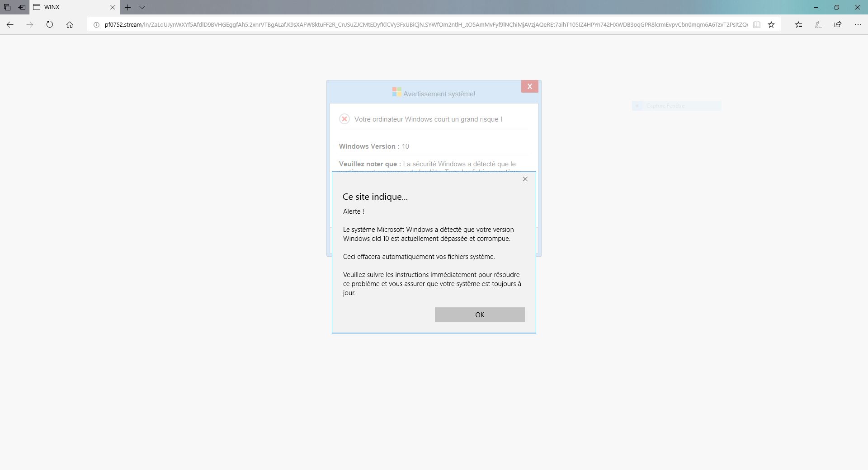Screen dimensions: 868x470
Task: Close the WINX tab
Action: [x=113, y=7]
